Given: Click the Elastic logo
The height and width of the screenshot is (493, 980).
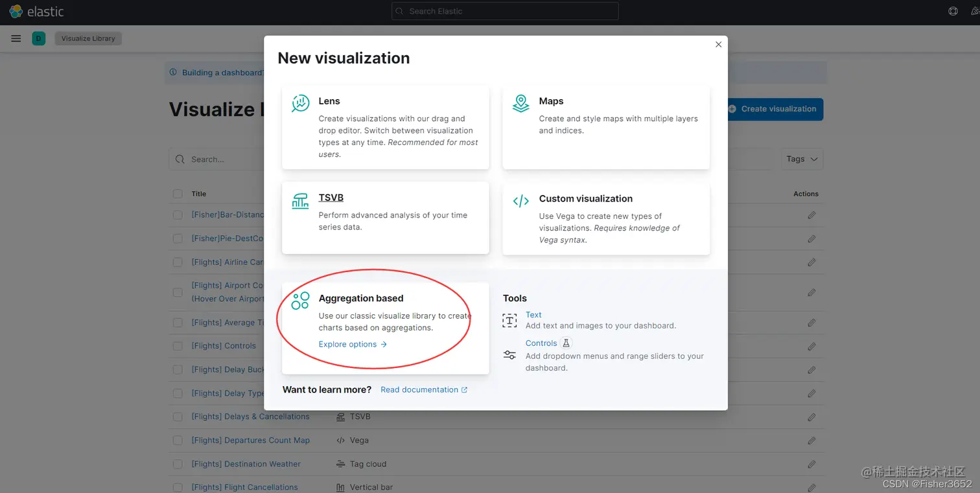Looking at the screenshot, I should pos(37,12).
